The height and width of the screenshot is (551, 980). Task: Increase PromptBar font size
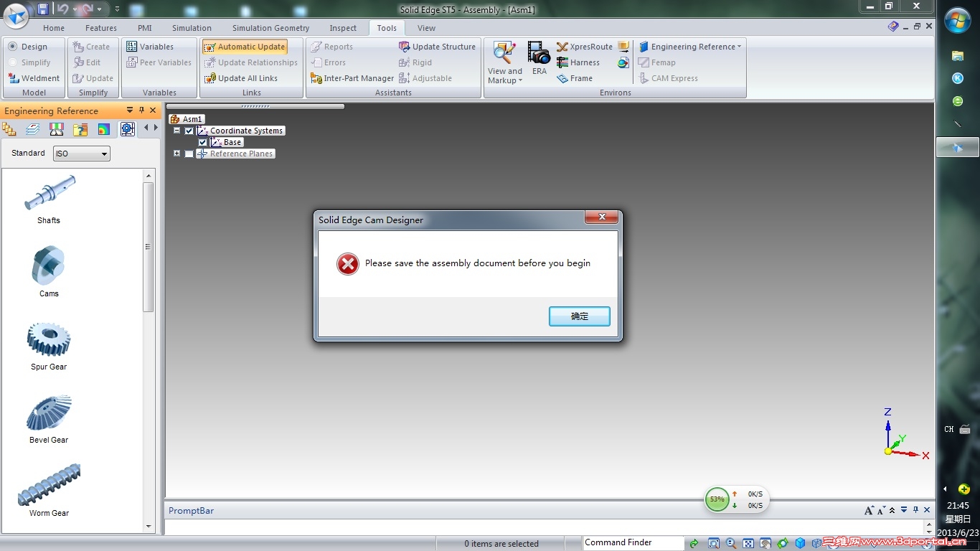pos(870,511)
